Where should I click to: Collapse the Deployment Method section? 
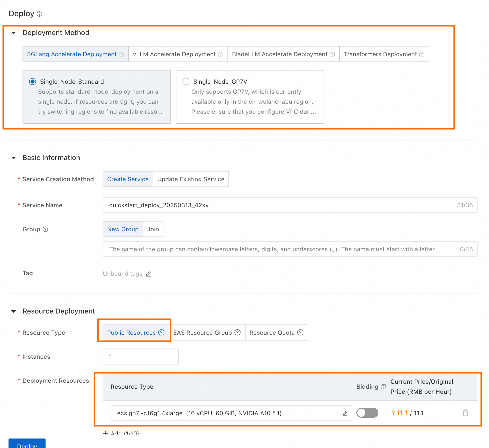(x=14, y=33)
